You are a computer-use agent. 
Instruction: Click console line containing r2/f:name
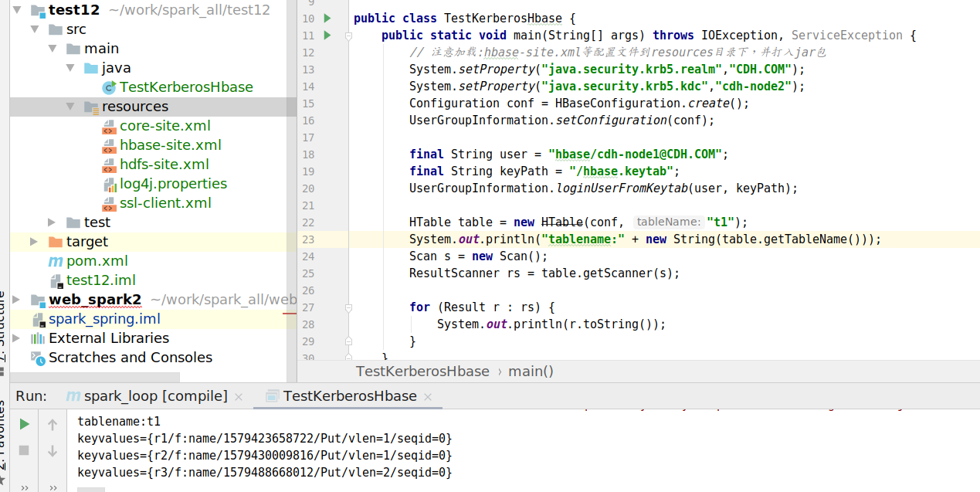coord(264,456)
